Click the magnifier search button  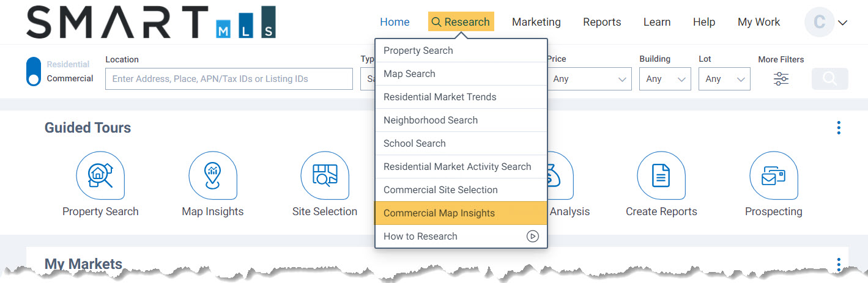830,79
